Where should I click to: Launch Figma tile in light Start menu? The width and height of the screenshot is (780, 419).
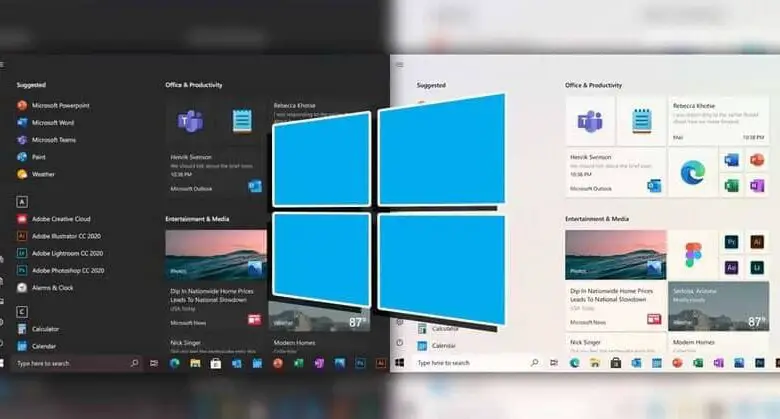coord(692,255)
